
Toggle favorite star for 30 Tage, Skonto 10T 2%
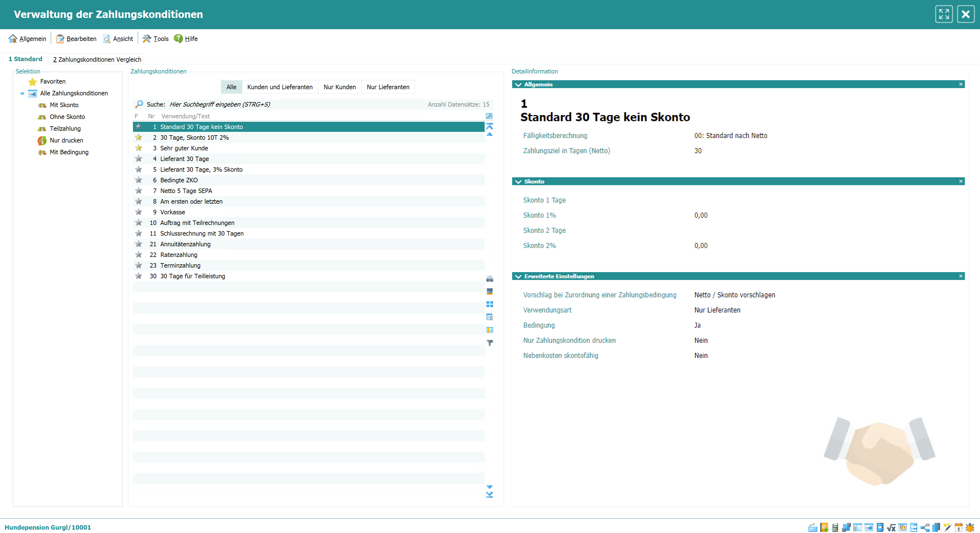[139, 137]
